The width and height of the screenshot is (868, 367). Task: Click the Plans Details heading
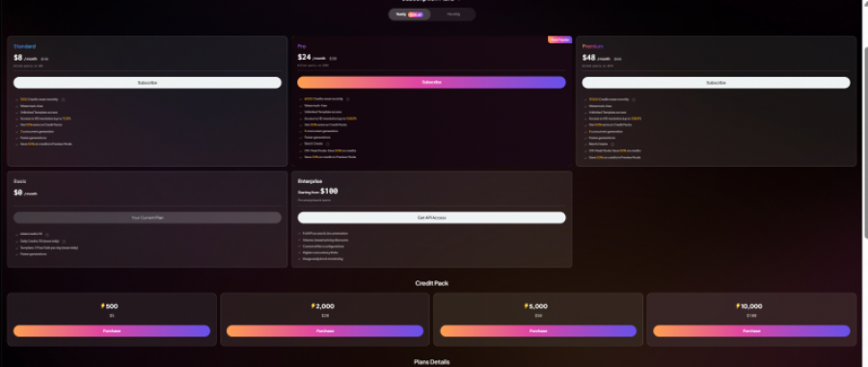pyautogui.click(x=432, y=362)
